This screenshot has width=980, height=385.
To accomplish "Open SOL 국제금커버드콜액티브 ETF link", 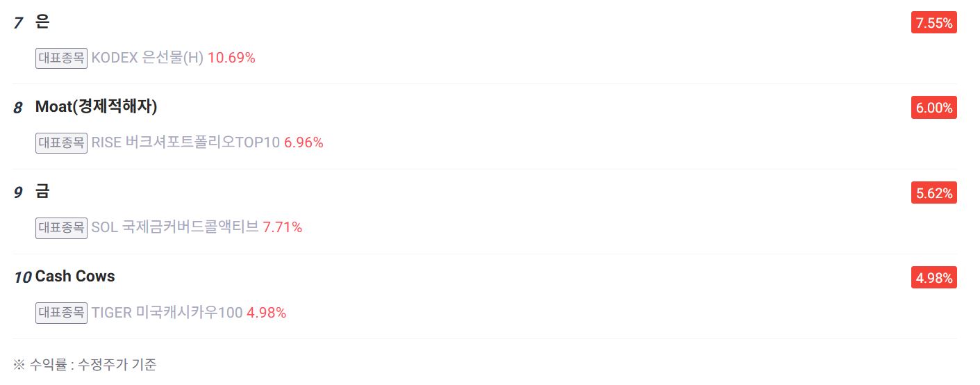I will pos(175,227).
